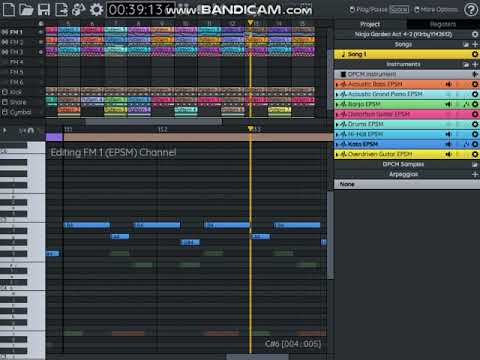This screenshot has width=480, height=360.
Task: Click piano roll vertical scrollbar
Action: click(330, 235)
